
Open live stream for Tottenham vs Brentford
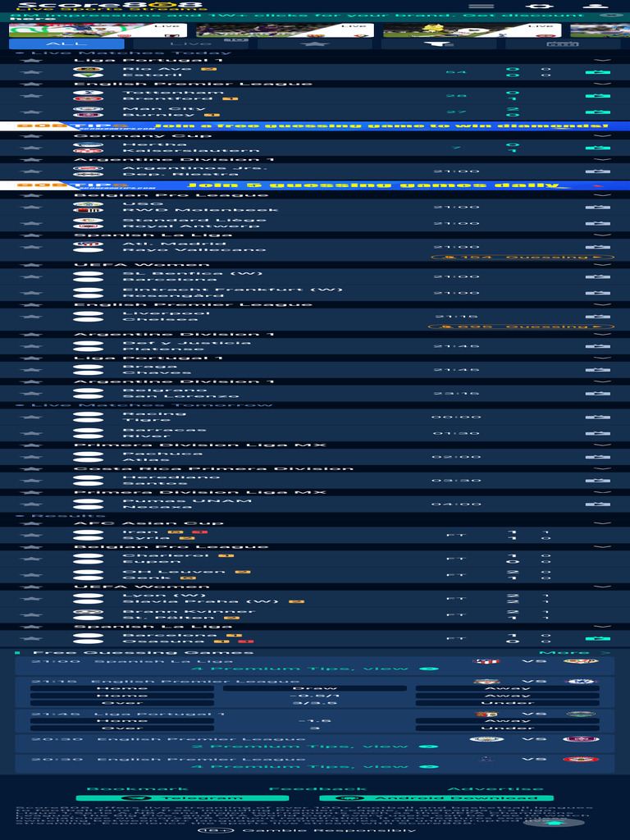[x=598, y=96]
